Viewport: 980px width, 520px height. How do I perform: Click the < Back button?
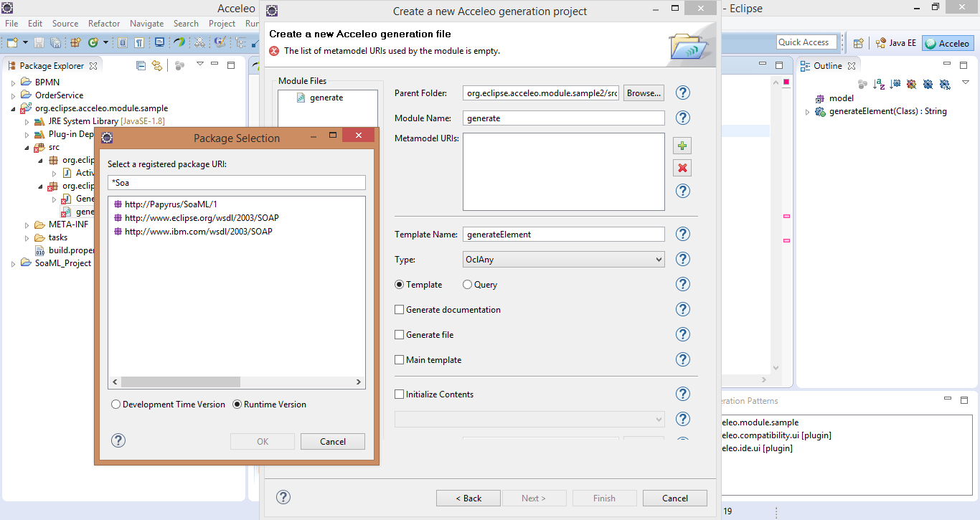[x=468, y=498]
